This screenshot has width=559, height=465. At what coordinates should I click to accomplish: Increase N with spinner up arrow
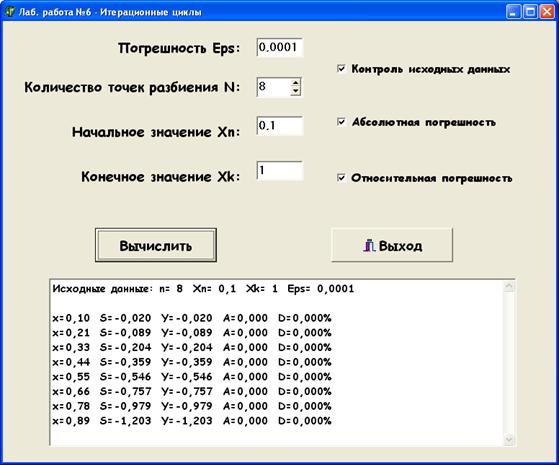[295, 83]
